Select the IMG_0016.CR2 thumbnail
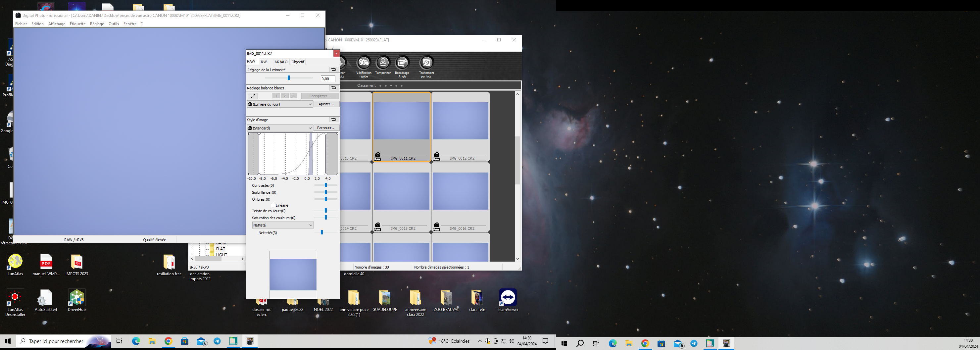Viewport: 980px width, 350px height. tap(460, 197)
